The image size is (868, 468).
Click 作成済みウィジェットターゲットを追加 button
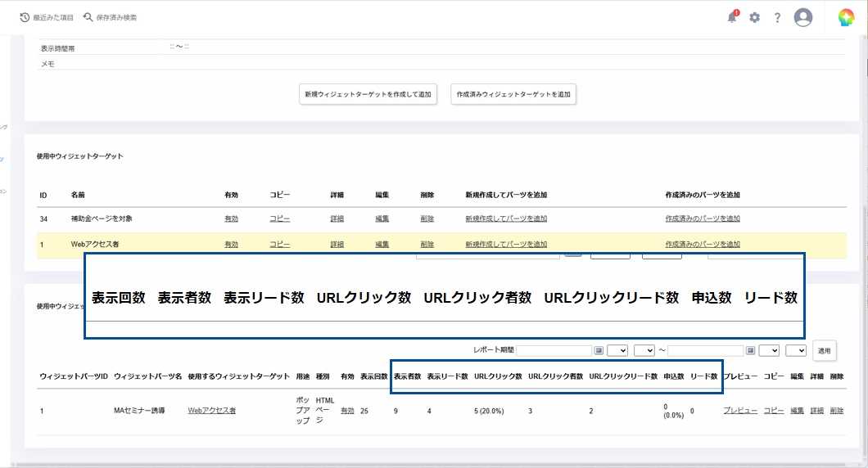click(513, 94)
